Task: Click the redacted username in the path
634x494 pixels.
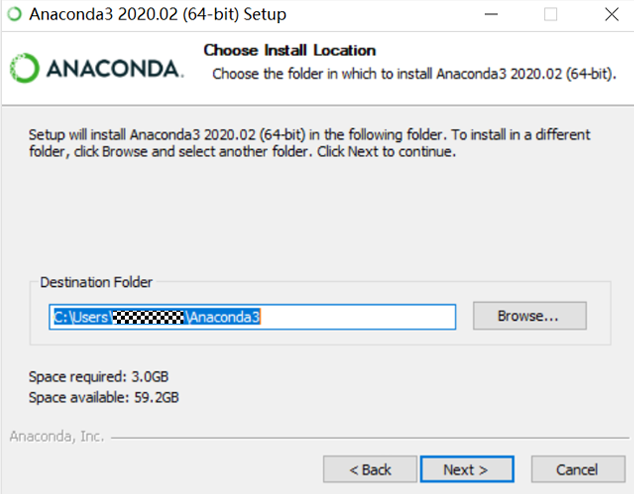Action: (149, 317)
